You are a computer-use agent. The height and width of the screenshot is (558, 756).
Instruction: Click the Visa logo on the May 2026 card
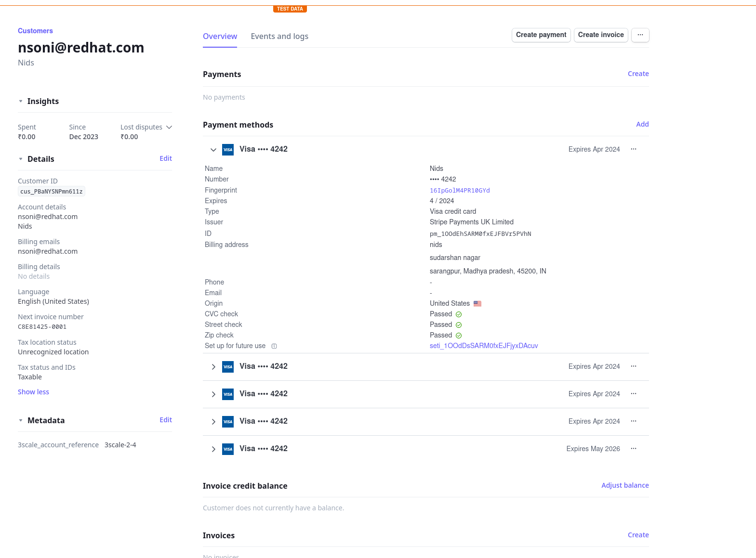point(228,449)
